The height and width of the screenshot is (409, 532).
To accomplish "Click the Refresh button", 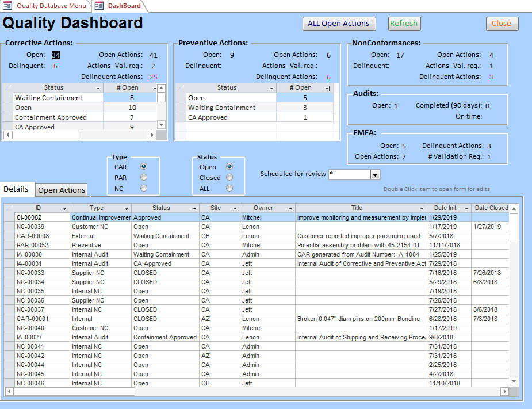I will pos(404,24).
